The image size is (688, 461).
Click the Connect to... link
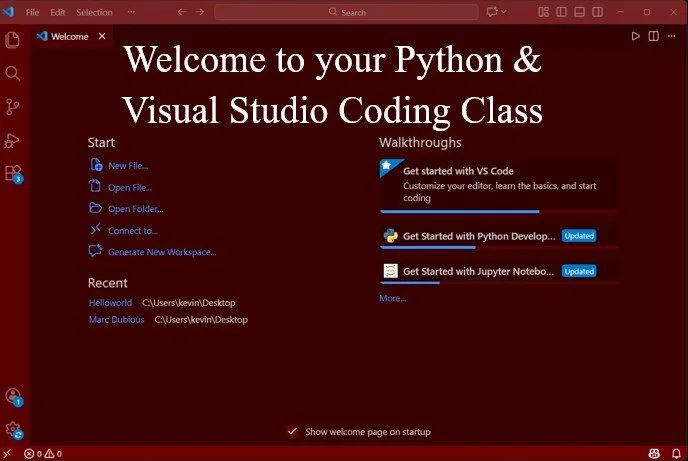(x=133, y=231)
